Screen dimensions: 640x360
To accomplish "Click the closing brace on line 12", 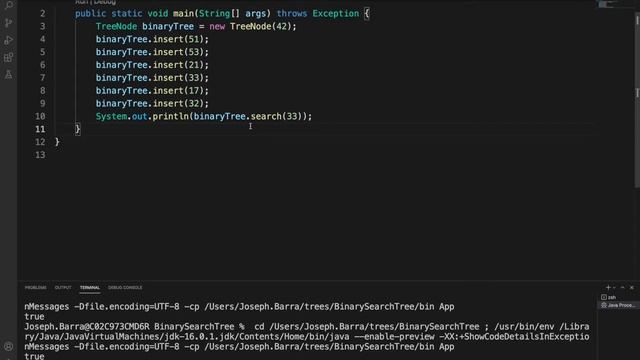I will [57, 142].
